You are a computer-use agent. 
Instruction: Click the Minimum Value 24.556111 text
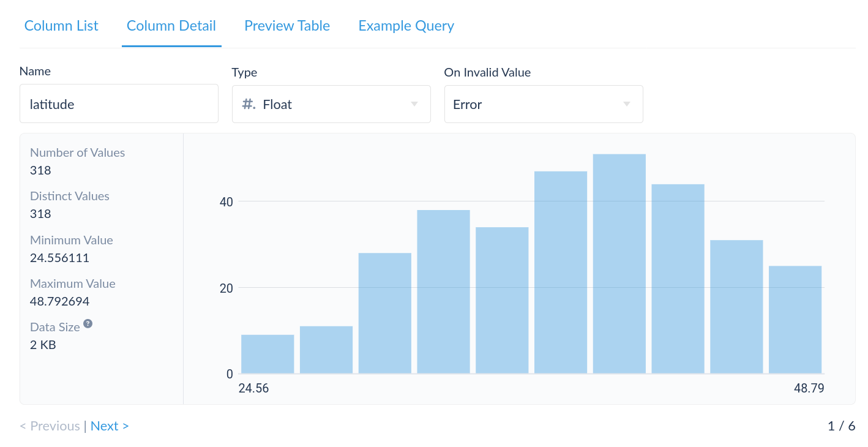click(59, 258)
